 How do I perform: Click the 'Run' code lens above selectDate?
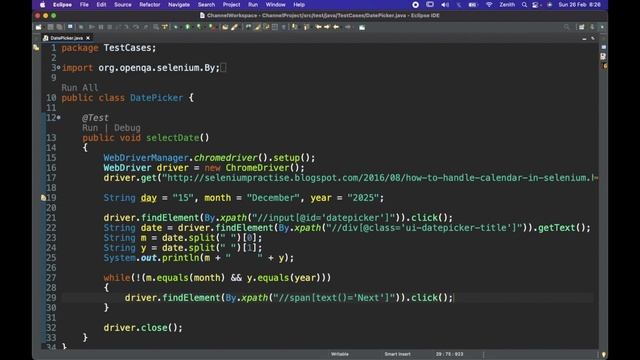click(x=90, y=128)
